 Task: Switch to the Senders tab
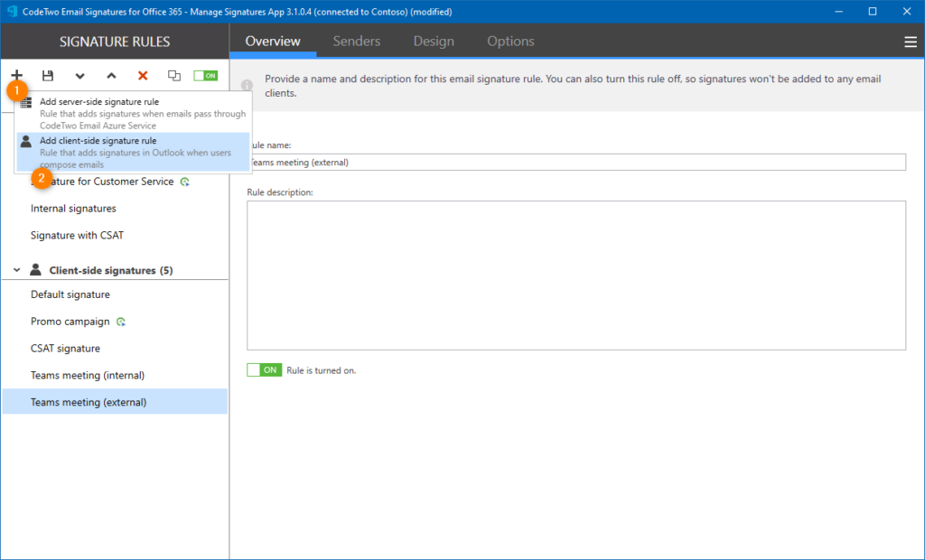pyautogui.click(x=356, y=42)
